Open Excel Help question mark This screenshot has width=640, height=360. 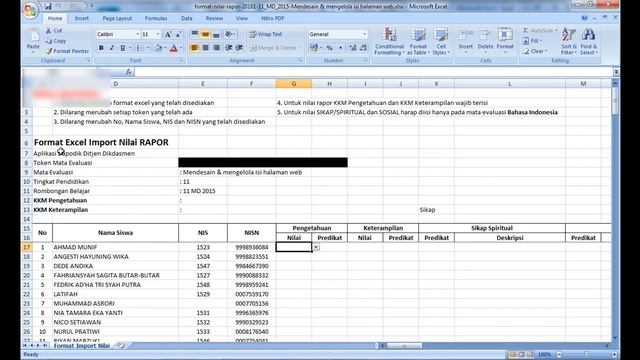(584, 18)
